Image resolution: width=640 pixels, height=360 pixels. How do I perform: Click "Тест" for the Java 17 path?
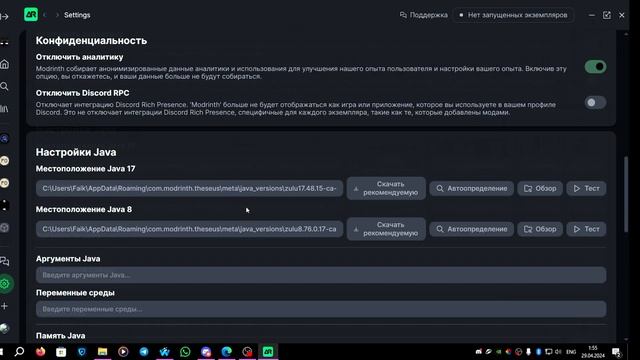[586, 188]
